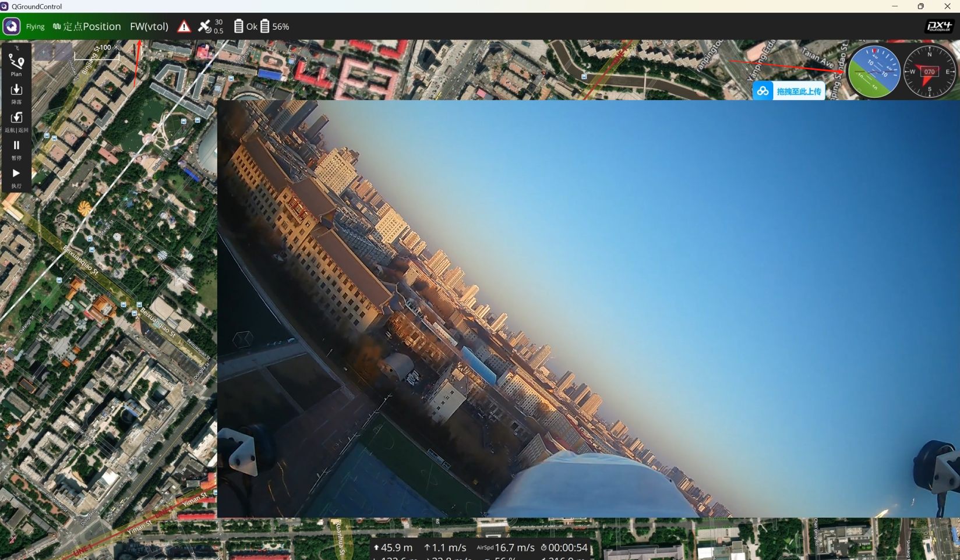Minimize the QGroundControl window

(x=895, y=6)
